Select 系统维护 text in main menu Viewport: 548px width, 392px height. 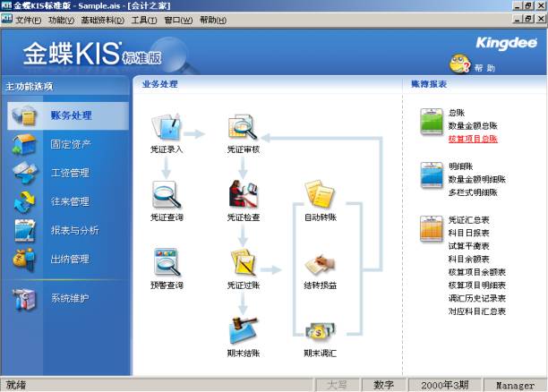tap(70, 298)
